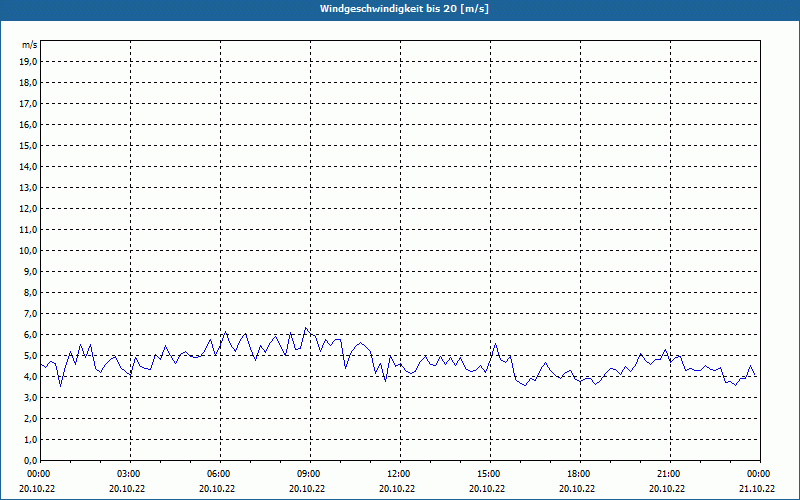Click the '16,0' y-axis value
Image resolution: width=800 pixels, height=500 pixels.
[x=29, y=124]
